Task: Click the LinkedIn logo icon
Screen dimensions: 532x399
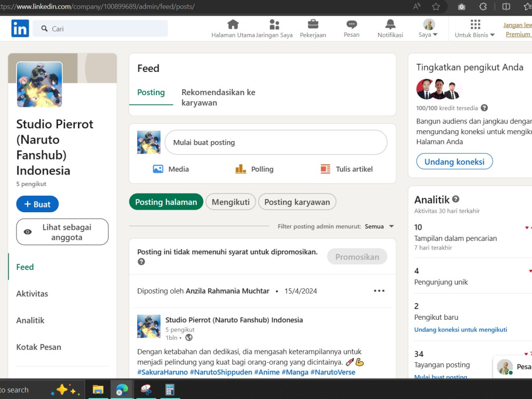Action: coord(20,28)
